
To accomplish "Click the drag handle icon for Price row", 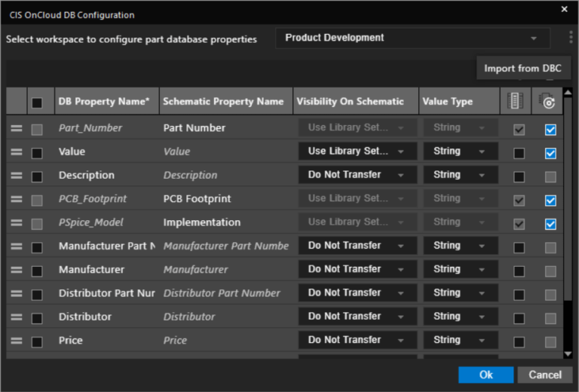I will 17,341.
